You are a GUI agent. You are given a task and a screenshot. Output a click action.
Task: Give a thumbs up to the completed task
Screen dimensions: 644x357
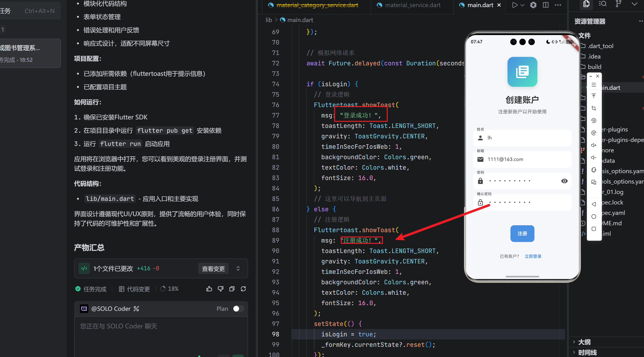pyautogui.click(x=209, y=289)
